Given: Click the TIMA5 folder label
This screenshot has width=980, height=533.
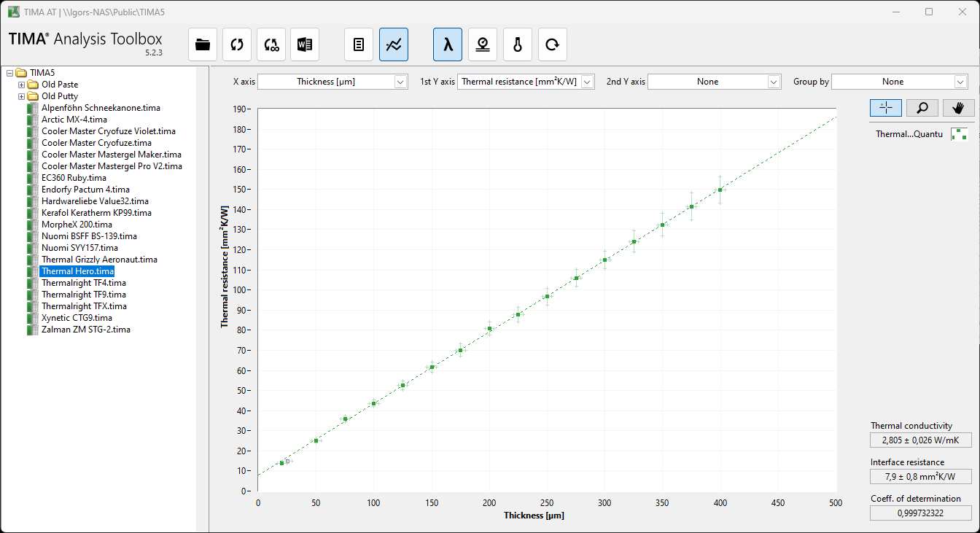Looking at the screenshot, I should coord(42,73).
